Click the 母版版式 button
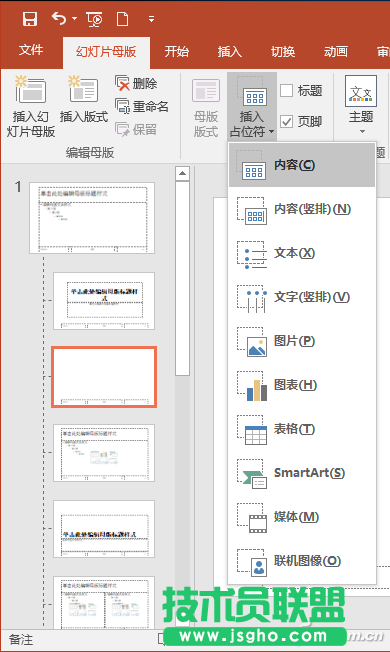 click(206, 107)
